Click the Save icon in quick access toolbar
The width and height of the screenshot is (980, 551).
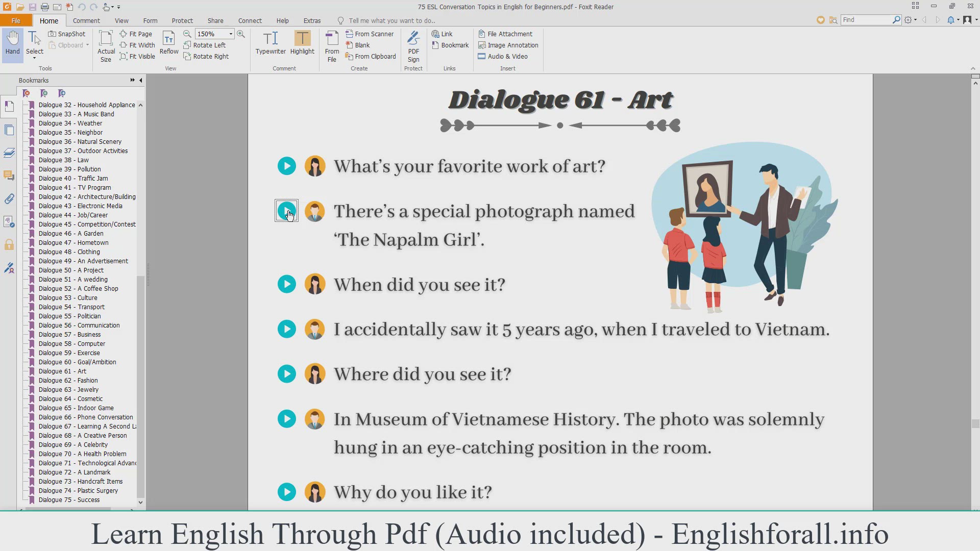[x=32, y=7]
